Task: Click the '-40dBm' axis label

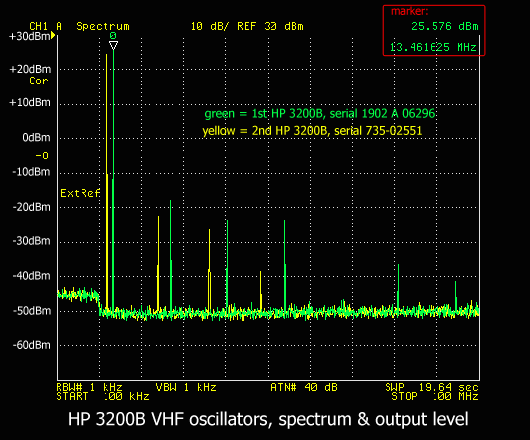Action: pos(31,276)
